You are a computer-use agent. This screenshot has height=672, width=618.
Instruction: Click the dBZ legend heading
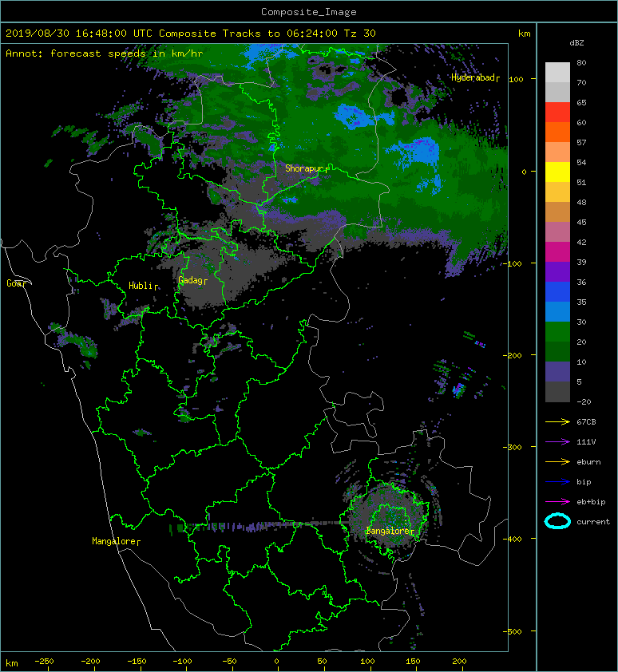pos(576,43)
